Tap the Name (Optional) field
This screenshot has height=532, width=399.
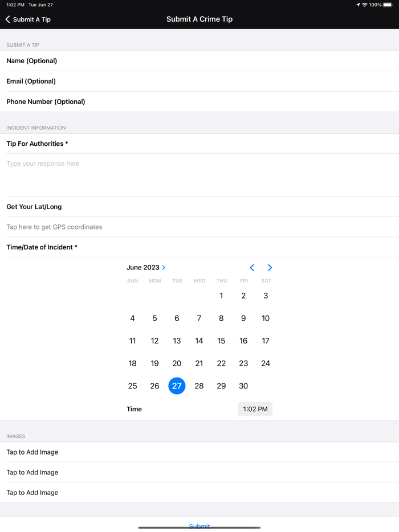click(199, 61)
